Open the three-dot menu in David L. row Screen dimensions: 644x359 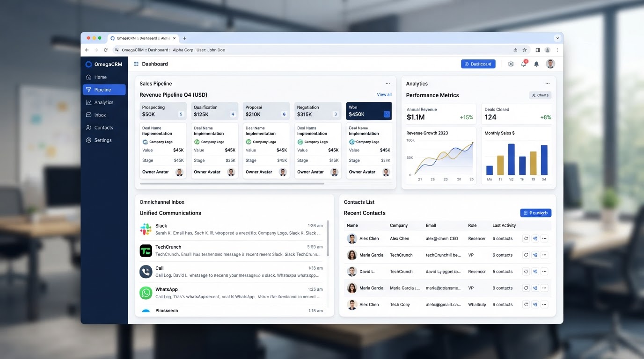coord(544,272)
